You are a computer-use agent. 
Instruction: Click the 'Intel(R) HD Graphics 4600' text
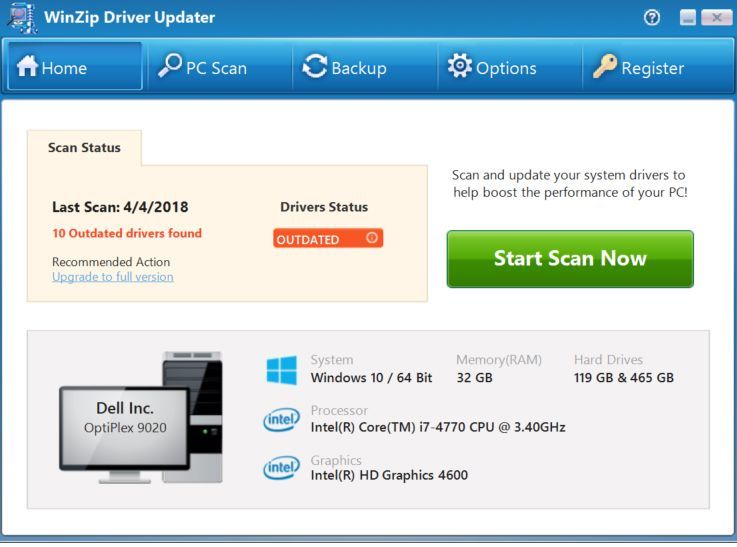389,476
